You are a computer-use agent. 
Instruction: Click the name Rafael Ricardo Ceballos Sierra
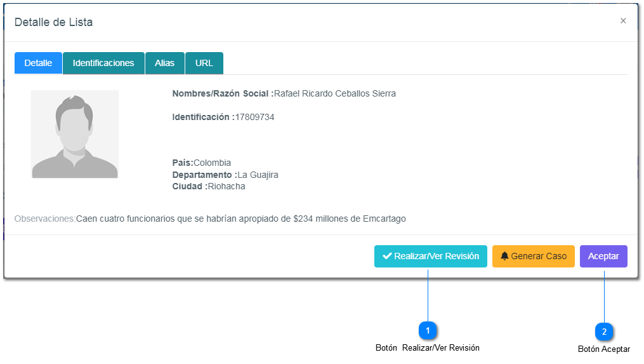[x=334, y=93]
